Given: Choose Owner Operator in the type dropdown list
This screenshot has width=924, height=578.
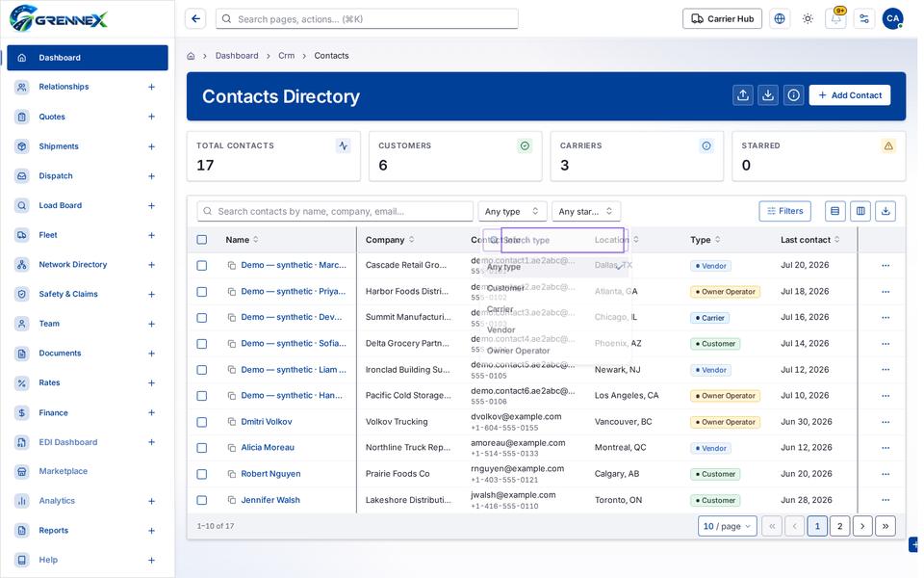Looking at the screenshot, I should tap(555, 351).
